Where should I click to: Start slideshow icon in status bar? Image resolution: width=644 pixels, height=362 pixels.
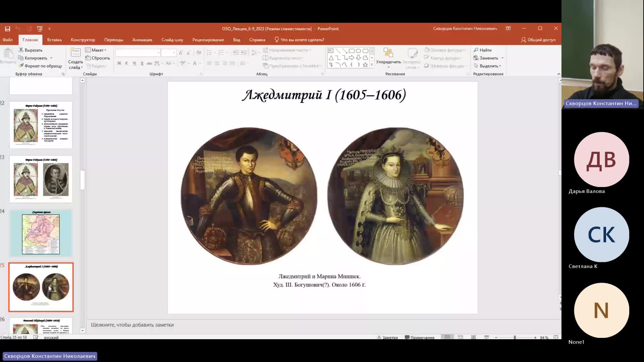click(x=486, y=337)
